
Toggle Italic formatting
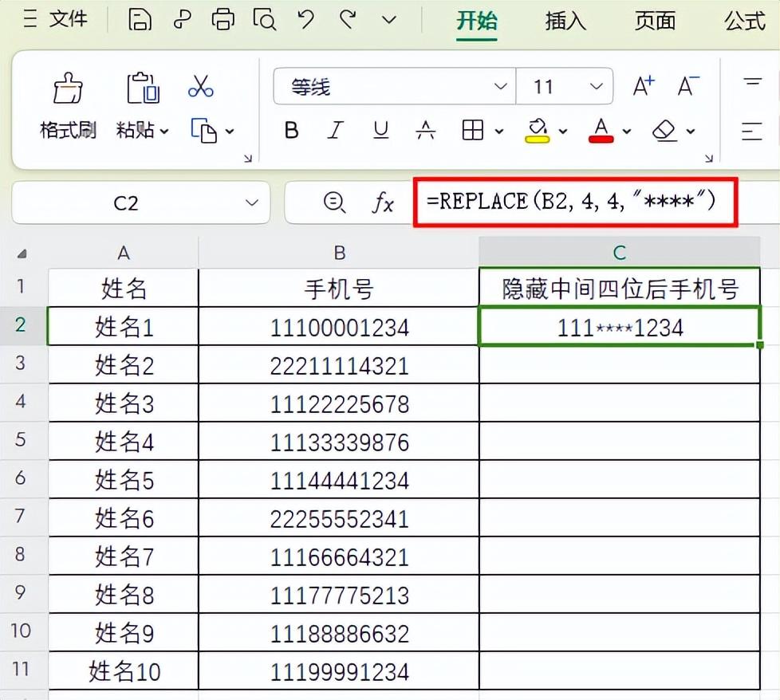pyautogui.click(x=335, y=131)
